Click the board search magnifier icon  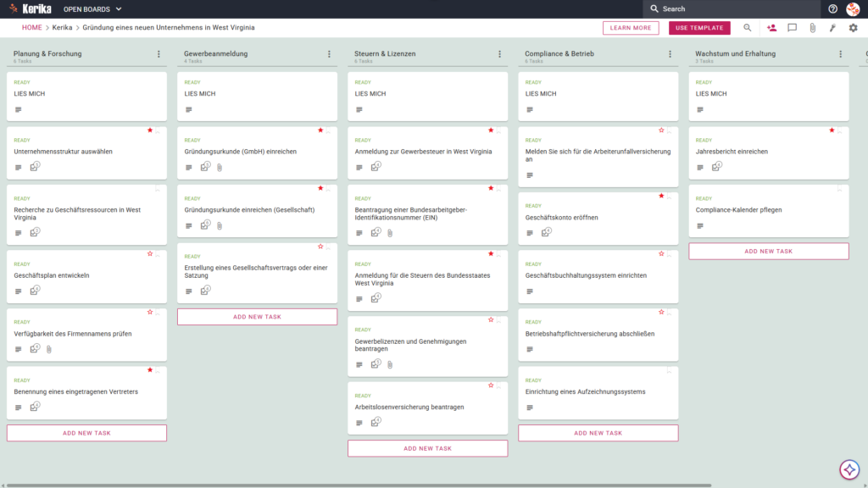coord(748,28)
